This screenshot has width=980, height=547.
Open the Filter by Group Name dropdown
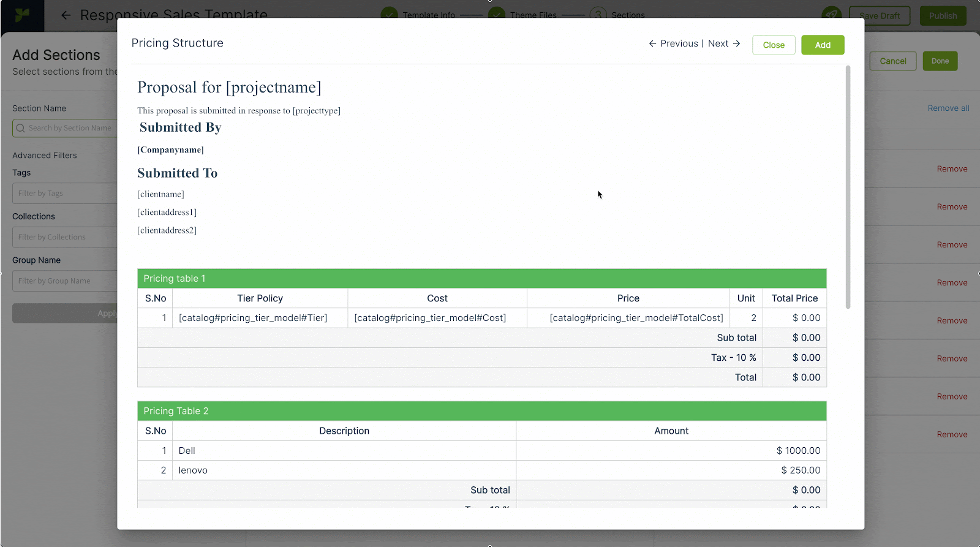coord(64,281)
